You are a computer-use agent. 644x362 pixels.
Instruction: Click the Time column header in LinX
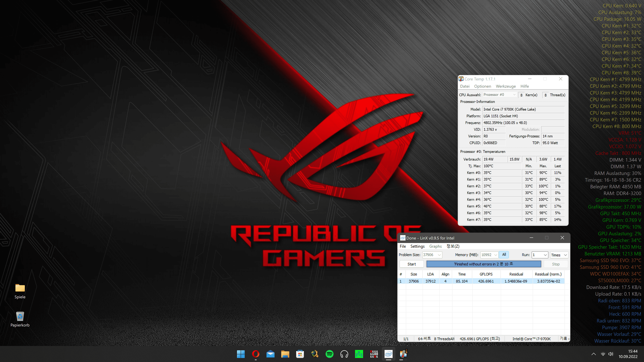click(x=462, y=274)
